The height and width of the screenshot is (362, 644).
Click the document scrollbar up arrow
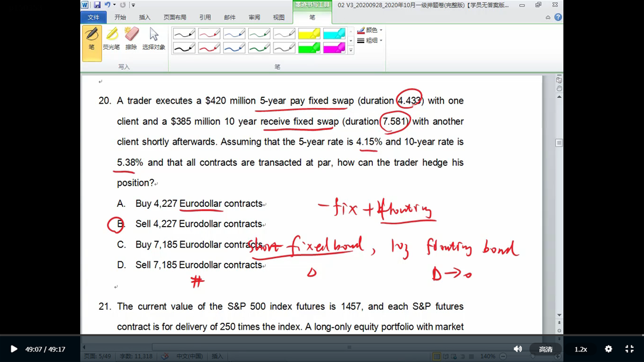point(559,97)
